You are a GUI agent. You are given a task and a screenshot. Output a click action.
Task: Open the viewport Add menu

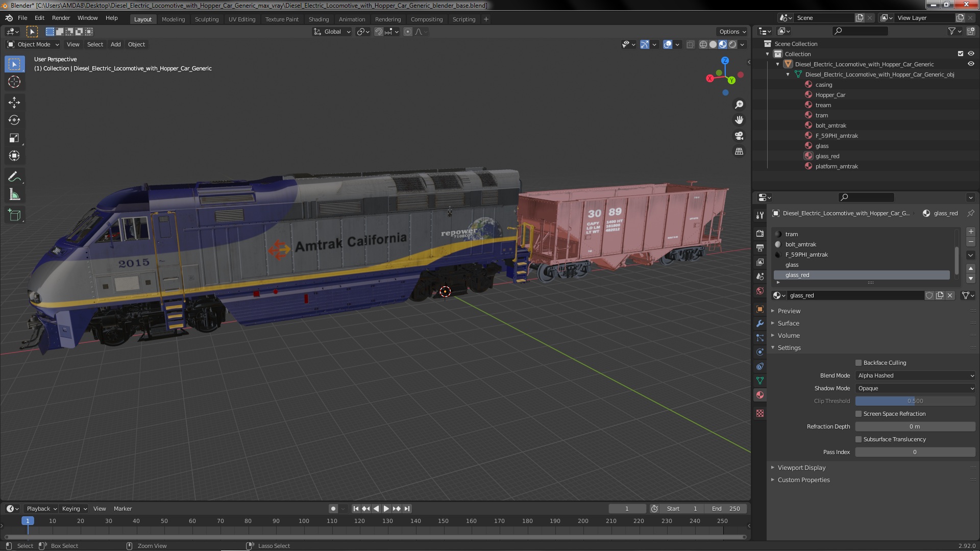[116, 44]
